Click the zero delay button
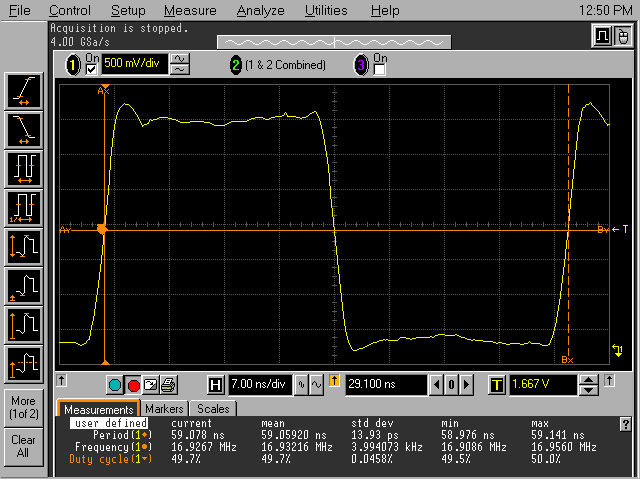This screenshot has height=480, width=640. [x=451, y=385]
